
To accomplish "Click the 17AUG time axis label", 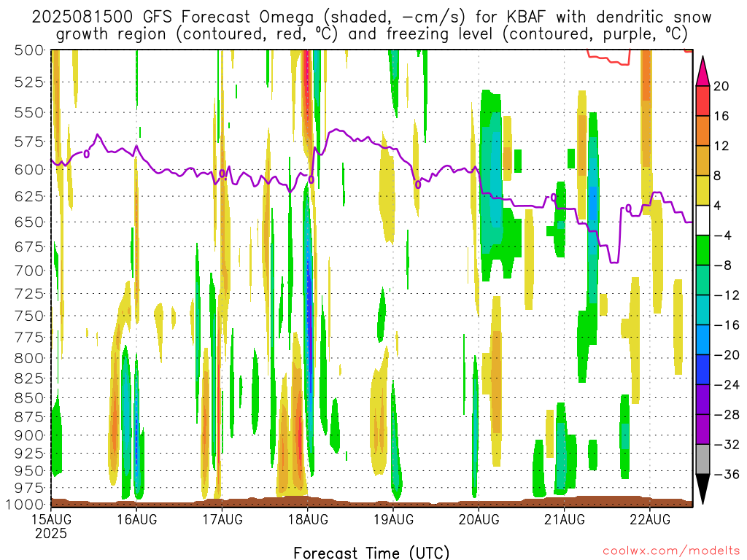I will [x=222, y=519].
